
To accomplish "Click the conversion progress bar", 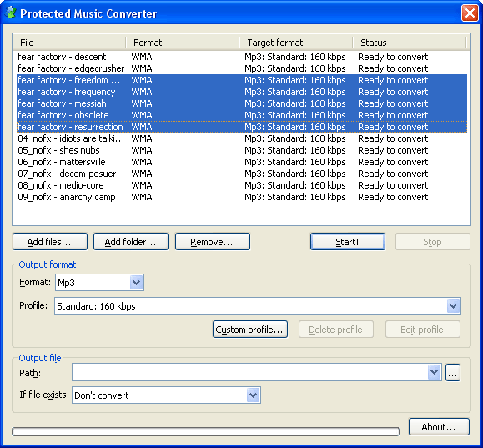I will point(205,431).
